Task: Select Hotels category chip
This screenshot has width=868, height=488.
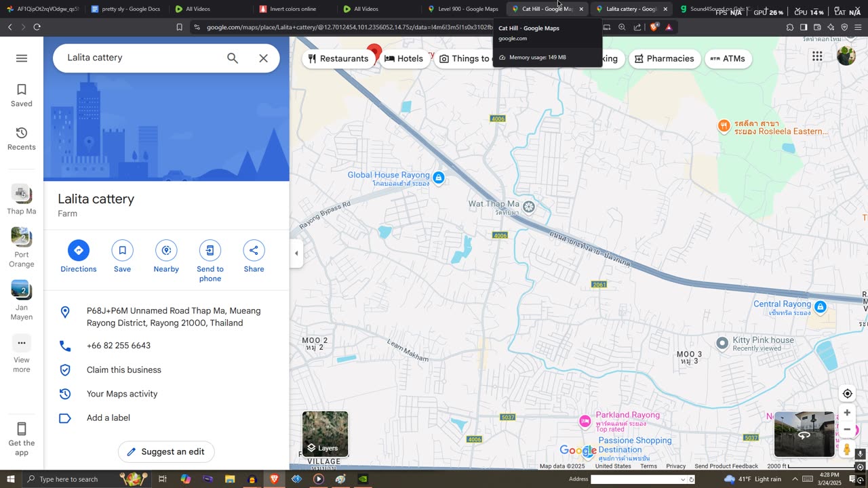Action: (404, 58)
